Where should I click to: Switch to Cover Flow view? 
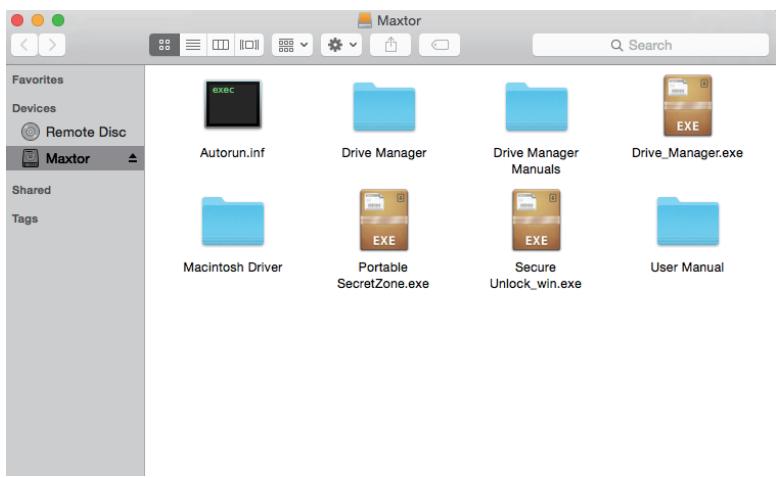pos(249,45)
